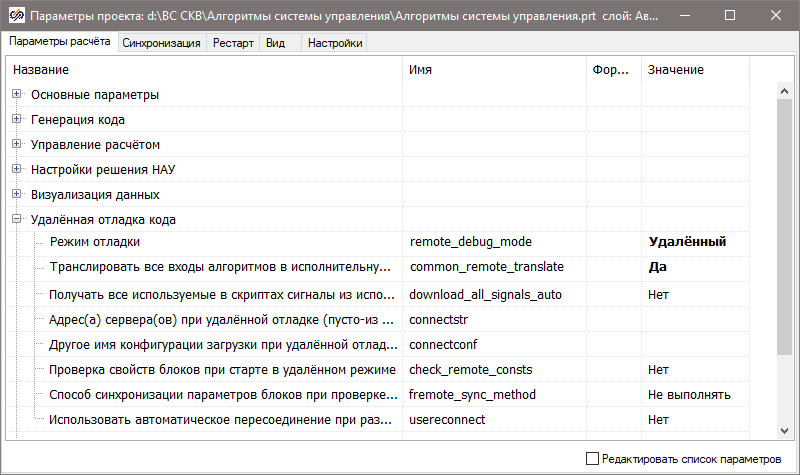Expand the Генерация кода group
The height and width of the screenshot is (475, 800).
(x=17, y=119)
